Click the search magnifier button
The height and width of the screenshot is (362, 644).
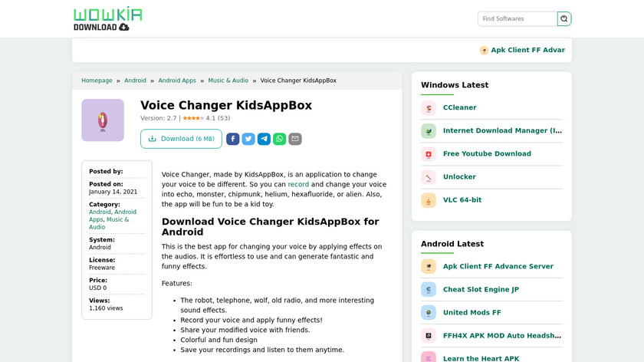pyautogui.click(x=564, y=18)
